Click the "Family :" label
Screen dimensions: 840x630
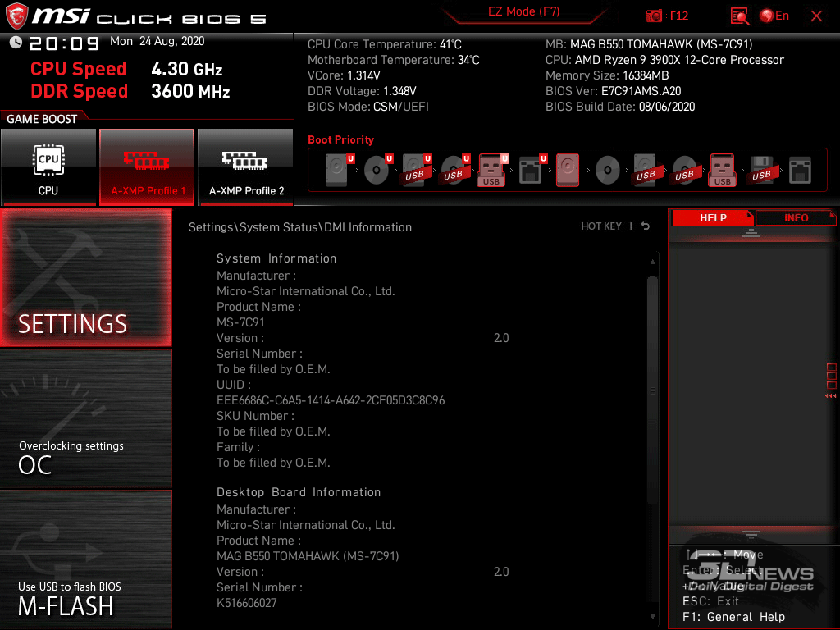[x=238, y=447]
